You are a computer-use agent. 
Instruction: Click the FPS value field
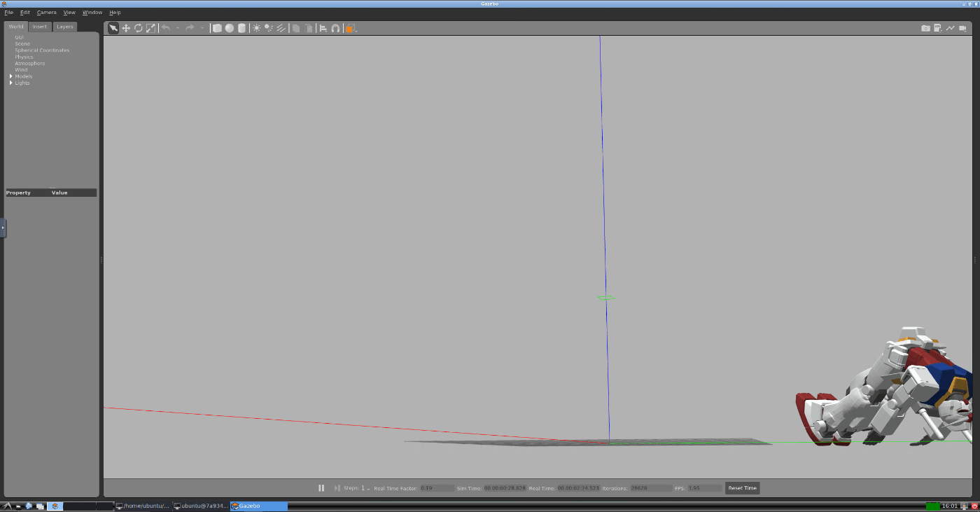704,488
